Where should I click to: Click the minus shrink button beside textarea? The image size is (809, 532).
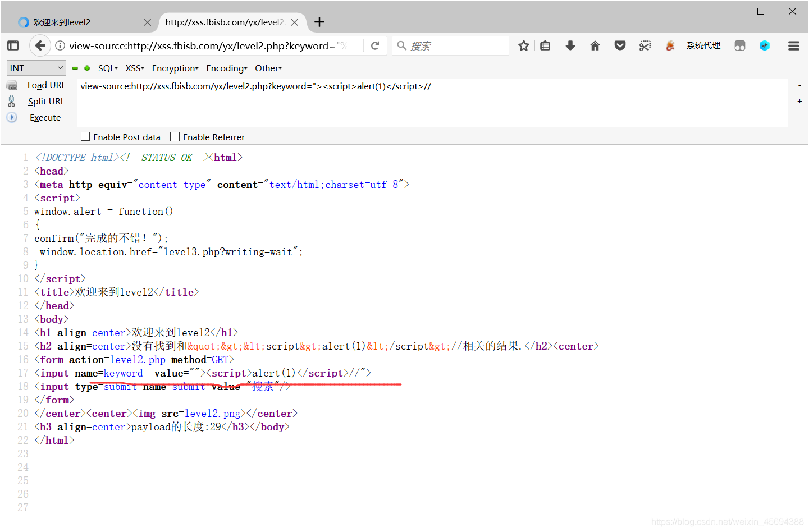pyautogui.click(x=799, y=85)
